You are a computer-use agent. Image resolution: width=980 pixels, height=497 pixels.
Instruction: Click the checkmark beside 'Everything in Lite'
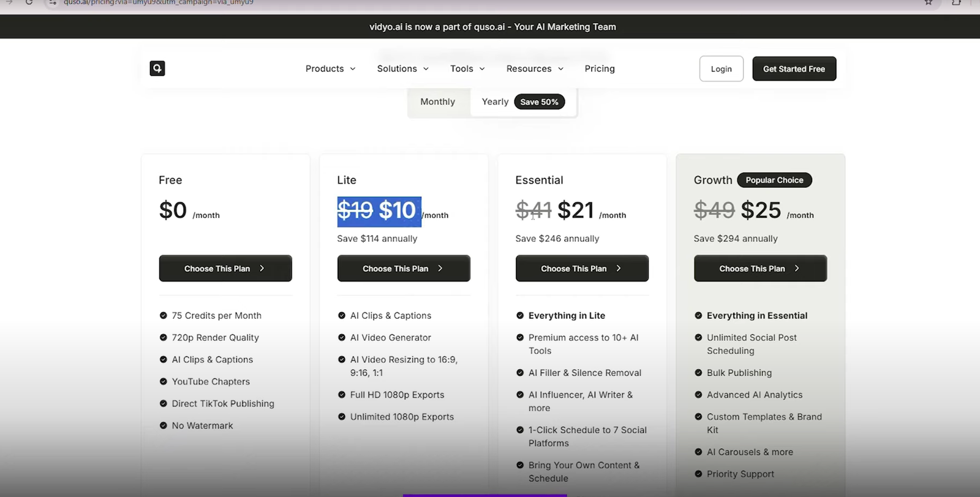520,316
